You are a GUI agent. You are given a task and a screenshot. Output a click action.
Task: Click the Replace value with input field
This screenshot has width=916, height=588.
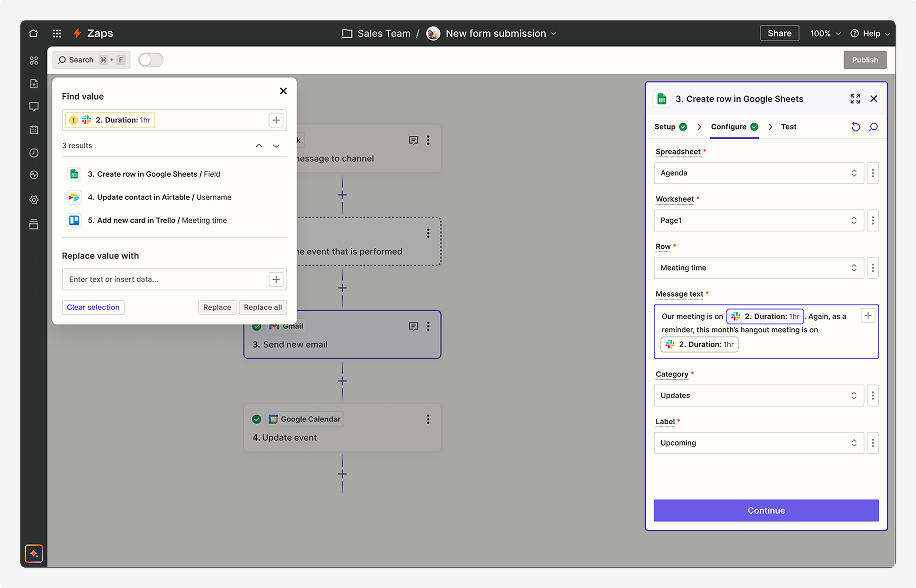point(164,279)
